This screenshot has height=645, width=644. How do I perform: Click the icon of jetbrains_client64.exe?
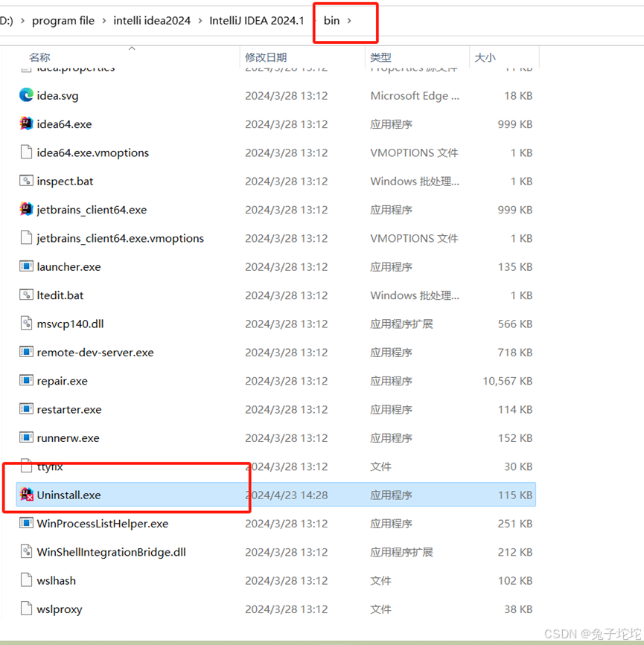pyautogui.click(x=26, y=209)
